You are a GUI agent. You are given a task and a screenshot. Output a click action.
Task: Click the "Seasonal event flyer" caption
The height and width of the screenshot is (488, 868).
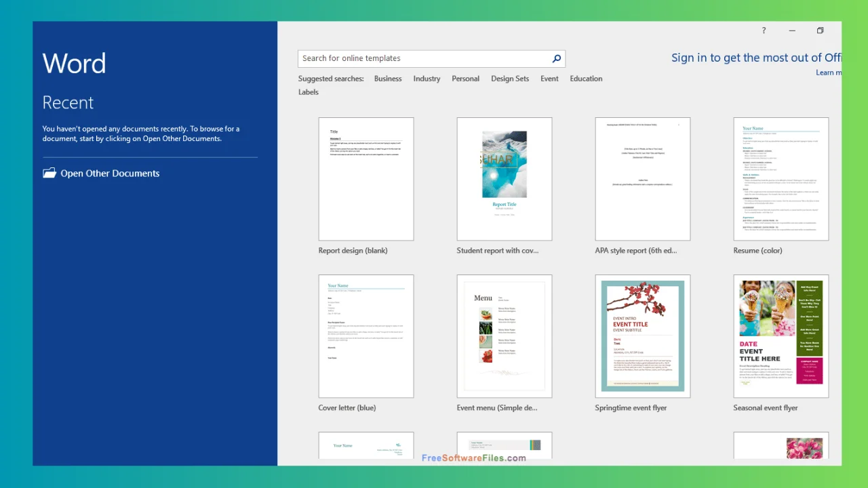point(766,408)
